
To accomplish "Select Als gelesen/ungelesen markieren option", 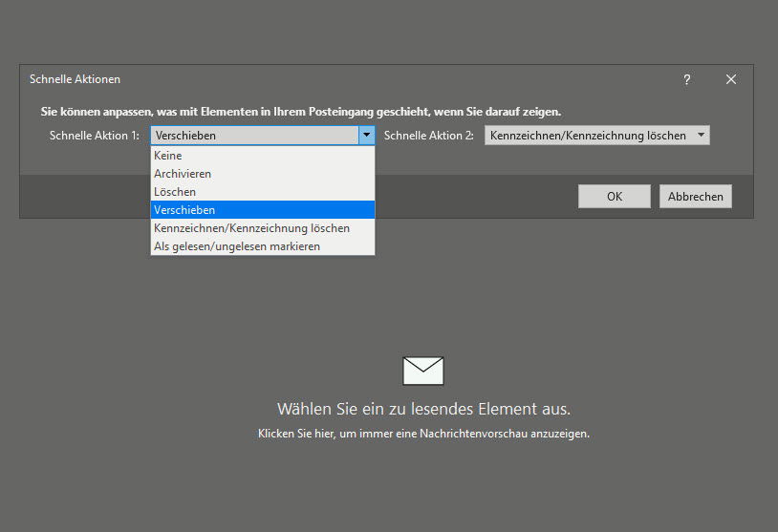I will tap(263, 246).
